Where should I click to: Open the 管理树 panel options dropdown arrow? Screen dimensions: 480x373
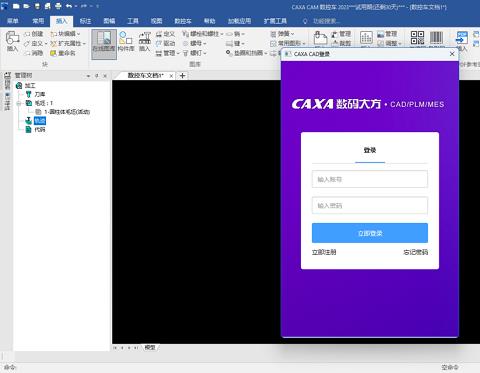[88, 76]
